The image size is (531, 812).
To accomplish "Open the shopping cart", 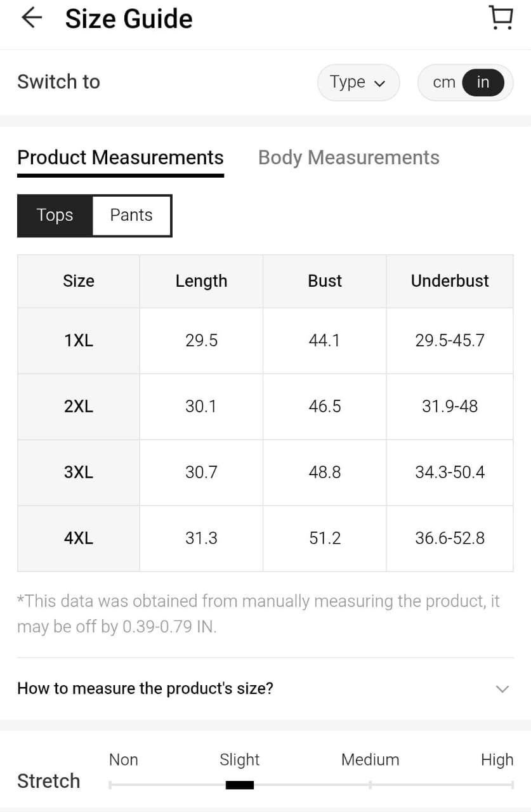I will (x=501, y=18).
